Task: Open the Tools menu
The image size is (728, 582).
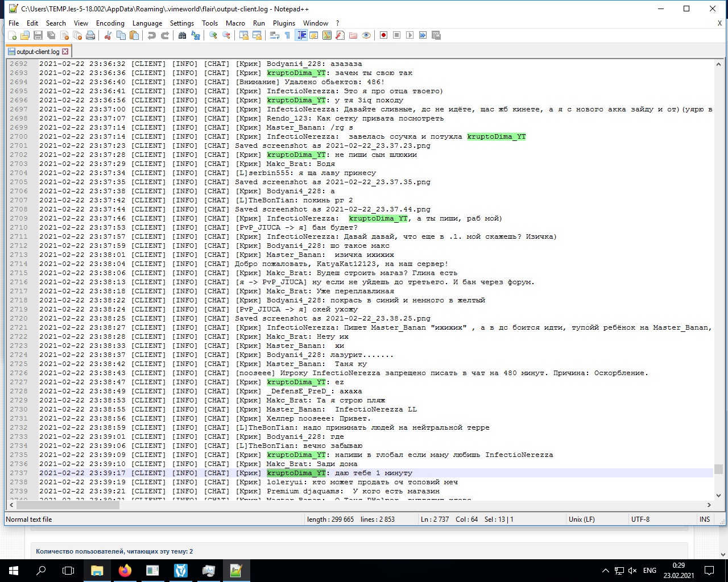Action: click(210, 23)
